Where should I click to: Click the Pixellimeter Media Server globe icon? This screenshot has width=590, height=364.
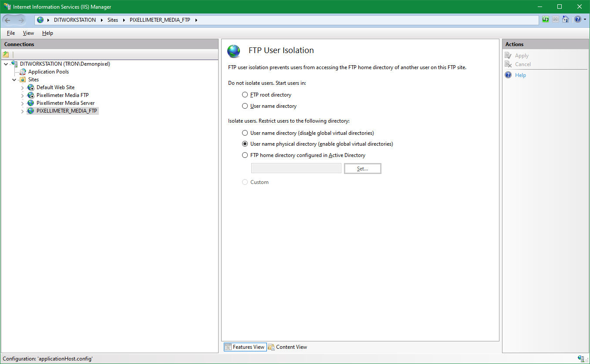(30, 103)
